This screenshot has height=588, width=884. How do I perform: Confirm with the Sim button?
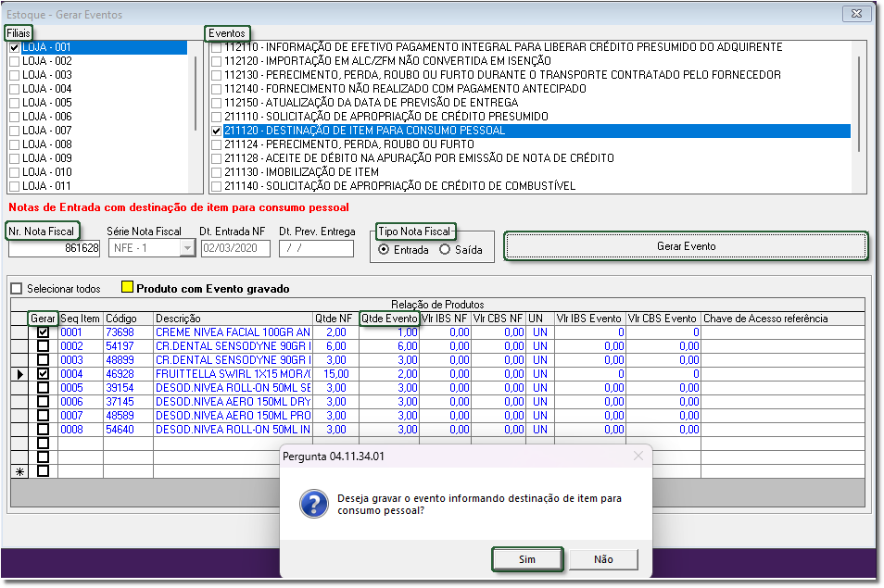pos(527,559)
